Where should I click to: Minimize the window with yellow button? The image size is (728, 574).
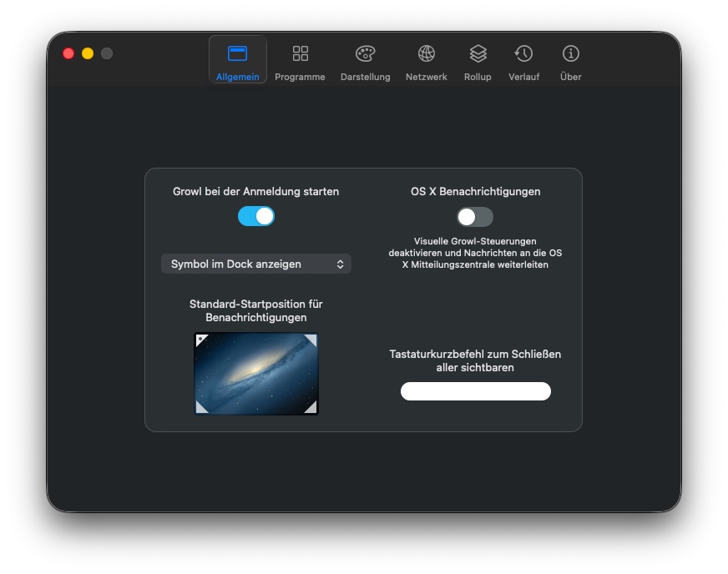[x=88, y=53]
